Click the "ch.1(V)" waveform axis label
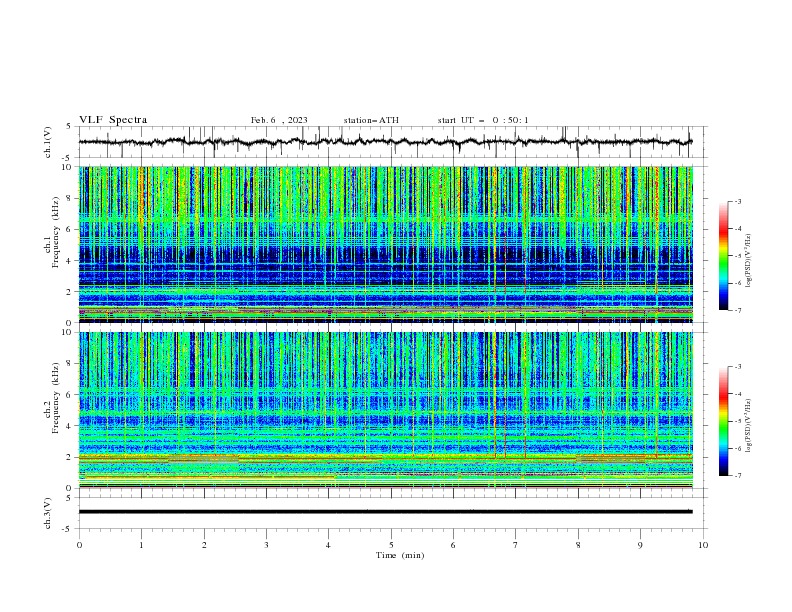 tap(48, 142)
